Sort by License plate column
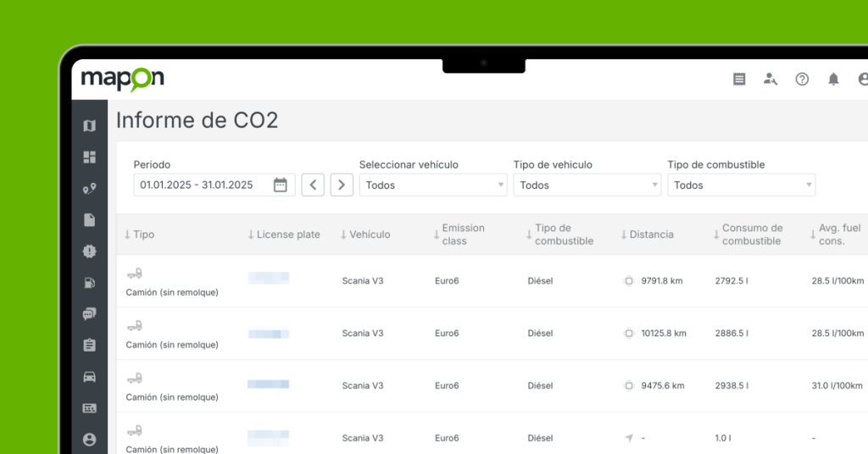 pyautogui.click(x=283, y=235)
